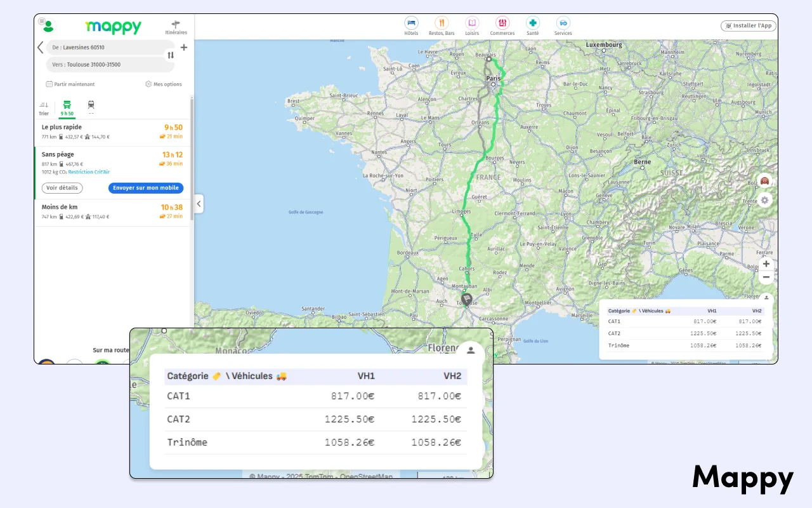The width and height of the screenshot is (812, 508).
Task: Show Restos, Bars on the map
Action: pos(442,26)
